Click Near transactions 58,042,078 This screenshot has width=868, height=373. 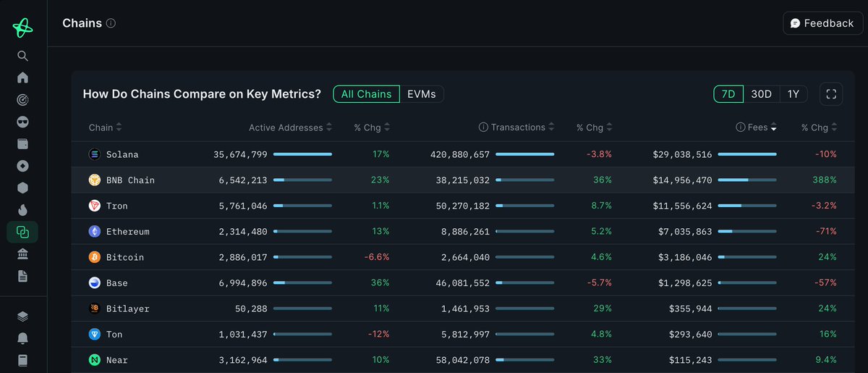[462, 360]
